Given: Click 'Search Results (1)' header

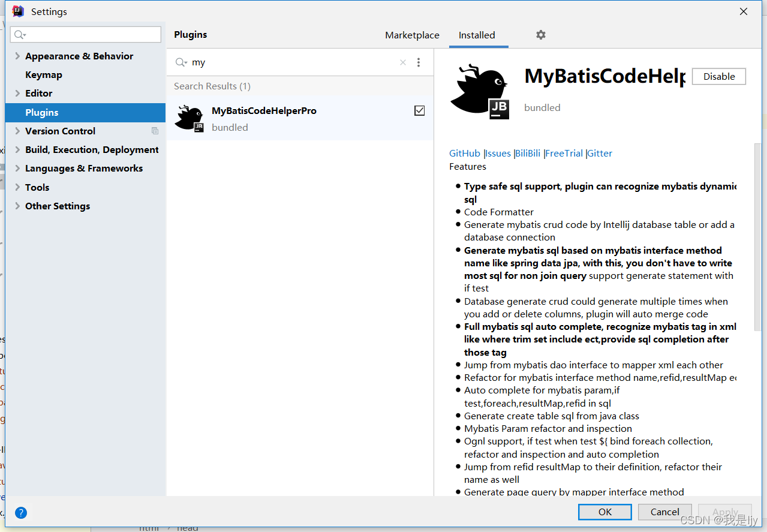Looking at the screenshot, I should pos(212,86).
